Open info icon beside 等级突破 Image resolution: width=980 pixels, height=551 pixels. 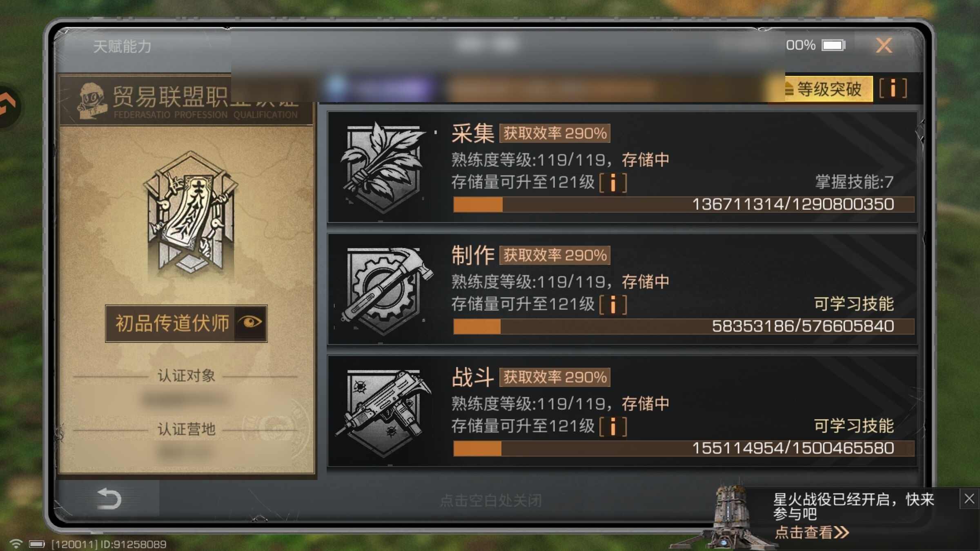tap(893, 88)
